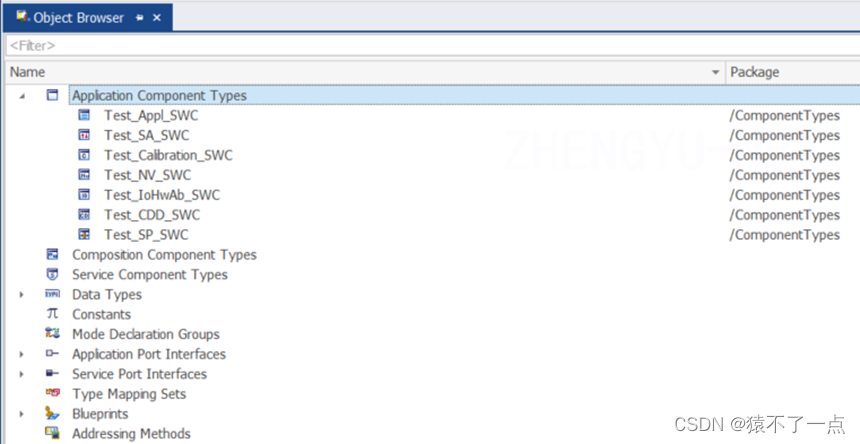Select Service Port Interfaces item
Viewport: 860px width, 444px height.
139,374
